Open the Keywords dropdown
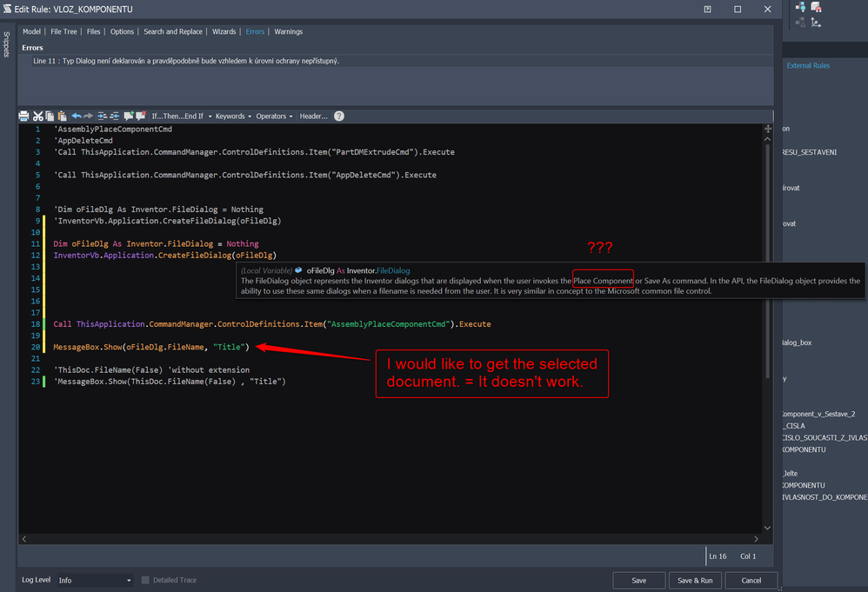This screenshot has height=592, width=868. coord(233,116)
